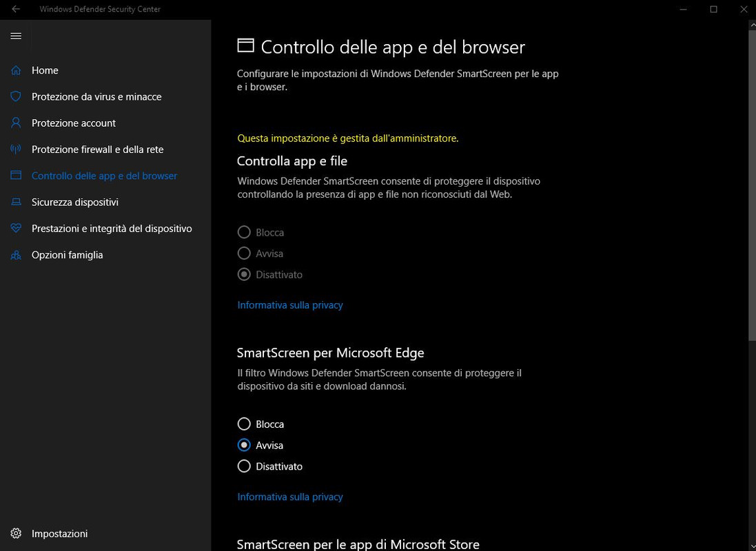Close the Windows Defender Security Center window
The width and height of the screenshot is (756, 551).
(744, 9)
